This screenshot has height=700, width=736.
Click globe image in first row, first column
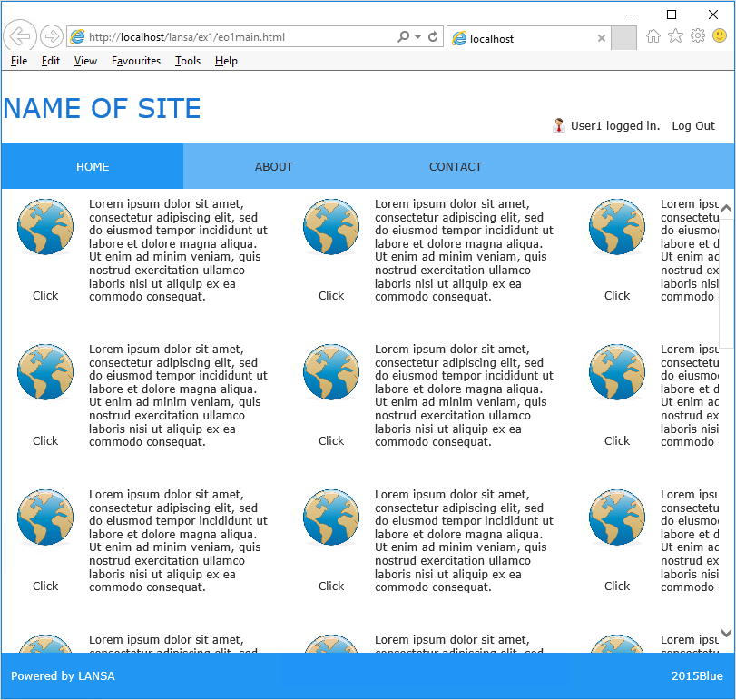tap(45, 227)
